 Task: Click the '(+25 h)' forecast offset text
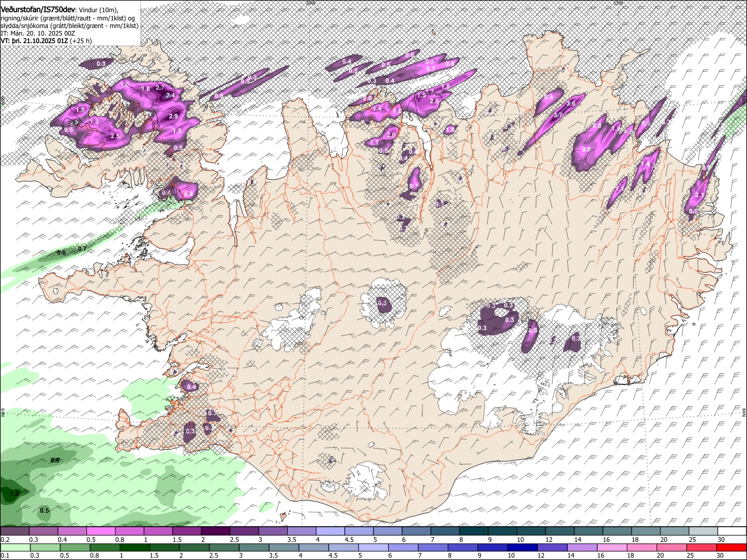click(x=81, y=41)
